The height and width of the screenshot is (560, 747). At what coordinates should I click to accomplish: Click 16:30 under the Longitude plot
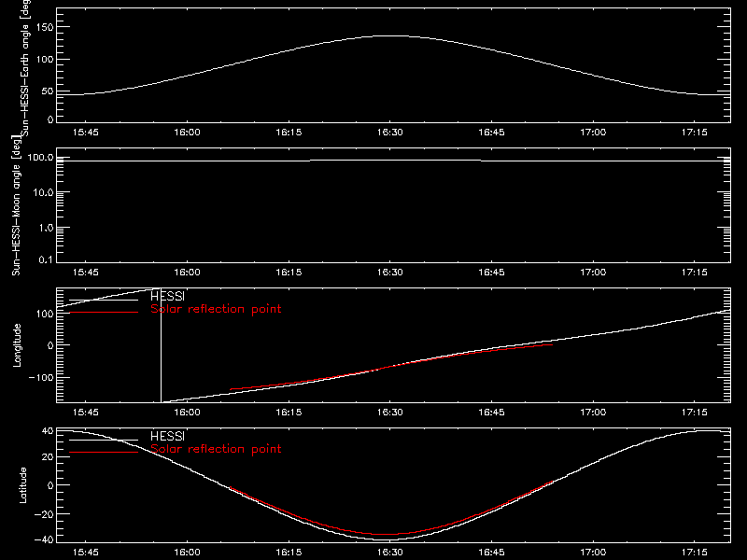coord(390,413)
